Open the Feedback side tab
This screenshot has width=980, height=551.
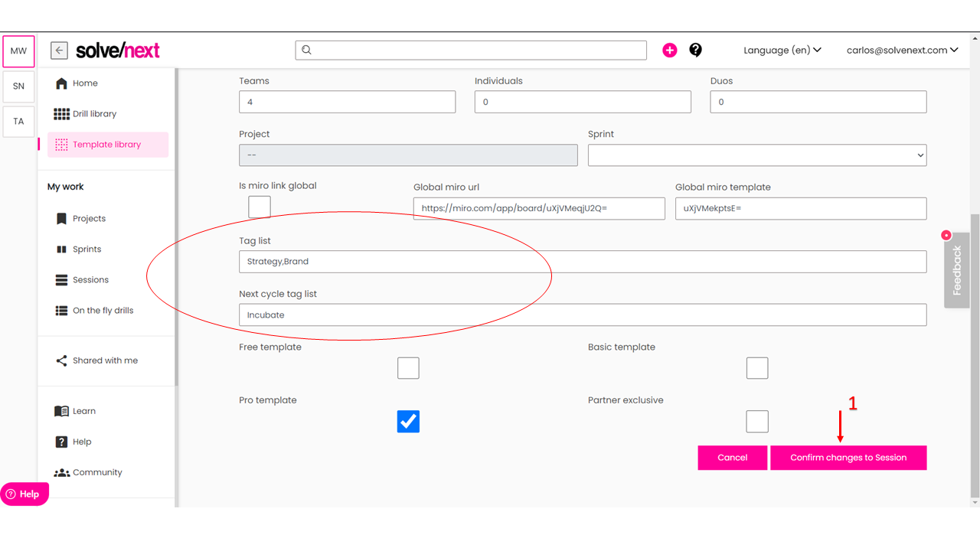tap(957, 270)
